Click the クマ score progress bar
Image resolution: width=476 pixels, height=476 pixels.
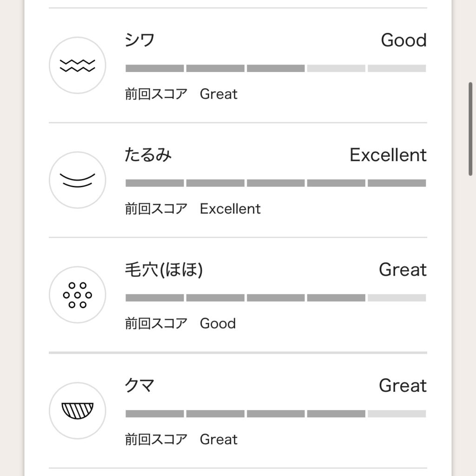point(275,414)
